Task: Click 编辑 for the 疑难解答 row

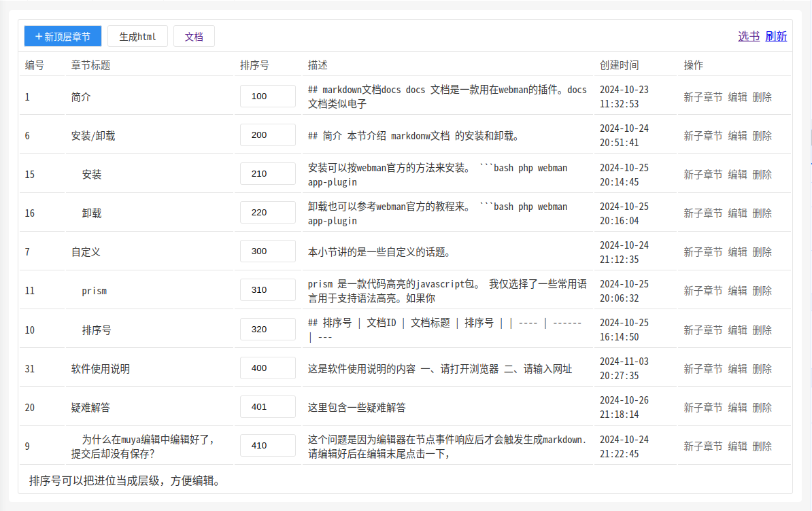Action: click(737, 408)
